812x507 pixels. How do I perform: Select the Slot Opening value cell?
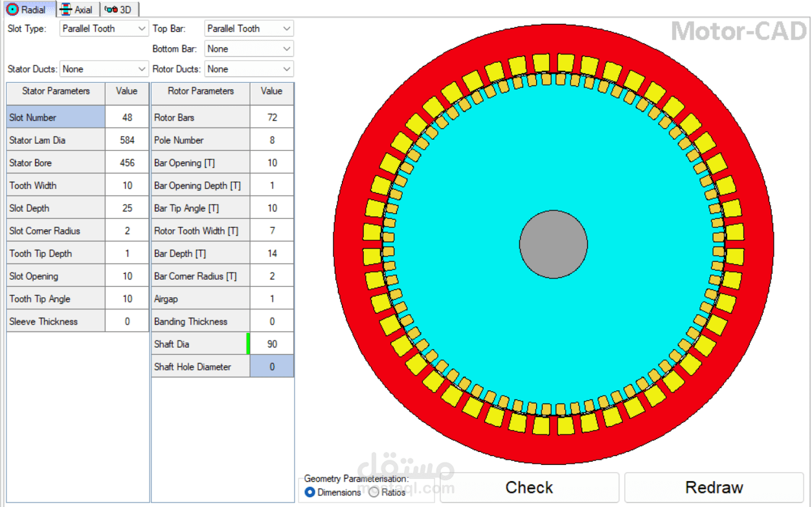[127, 276]
